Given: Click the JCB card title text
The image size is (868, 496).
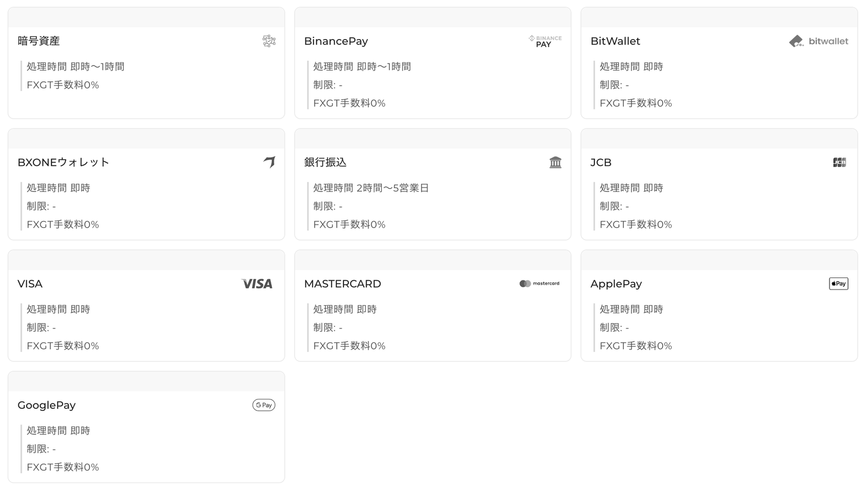Looking at the screenshot, I should [601, 162].
